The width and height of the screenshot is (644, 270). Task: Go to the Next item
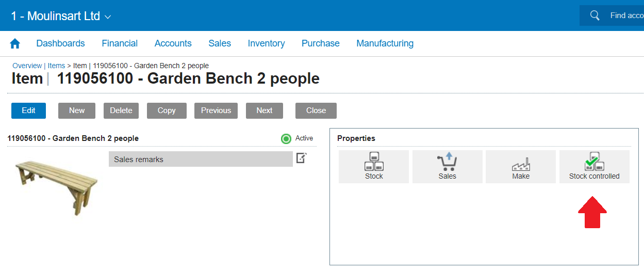[264, 110]
